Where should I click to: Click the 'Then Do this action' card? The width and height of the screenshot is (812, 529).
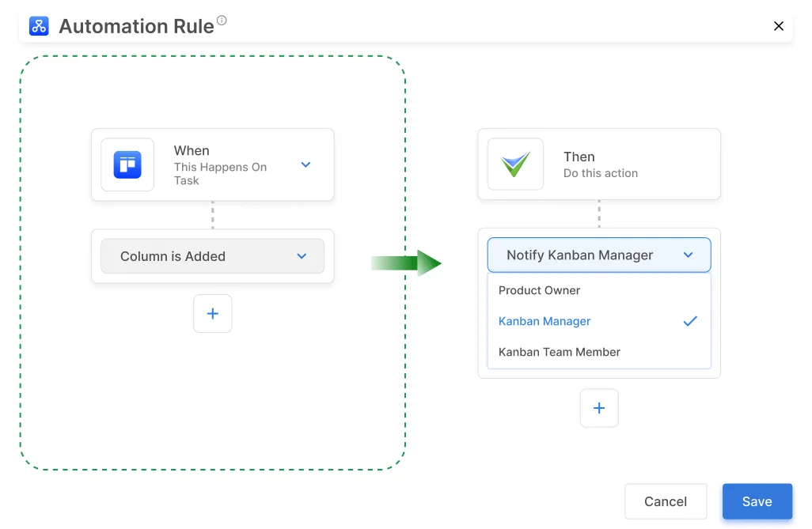point(599,164)
